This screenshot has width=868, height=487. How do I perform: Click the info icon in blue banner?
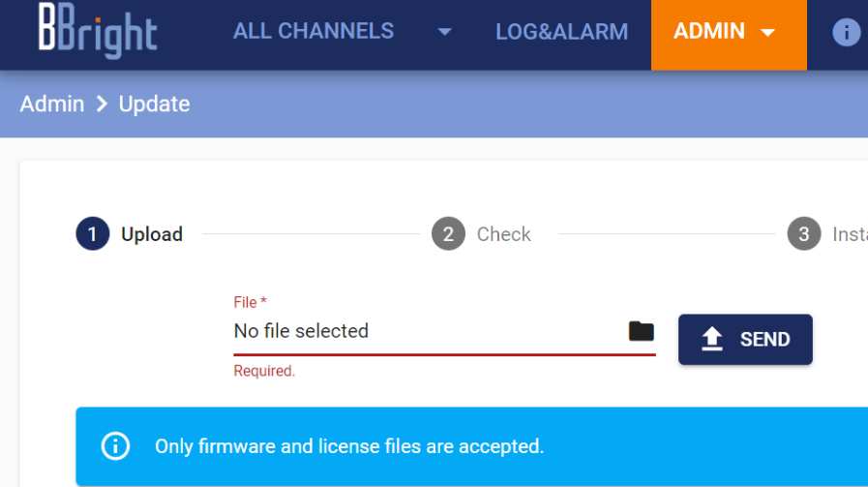click(x=116, y=446)
